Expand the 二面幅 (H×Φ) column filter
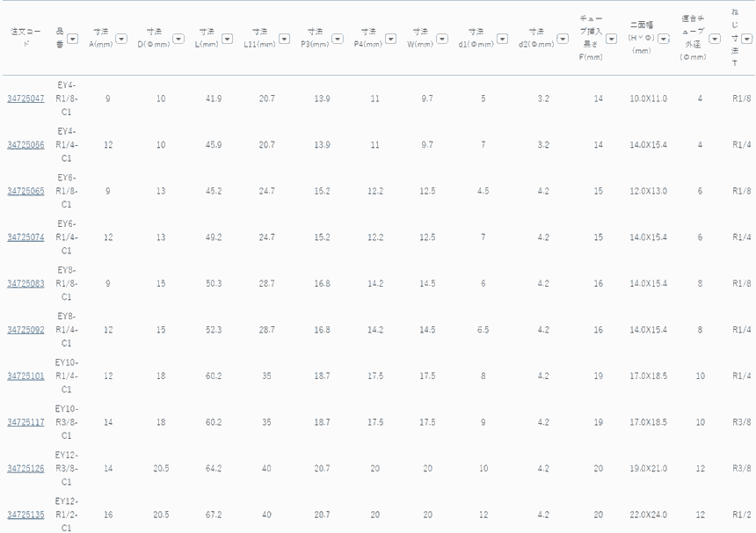The image size is (756, 533). tap(664, 39)
